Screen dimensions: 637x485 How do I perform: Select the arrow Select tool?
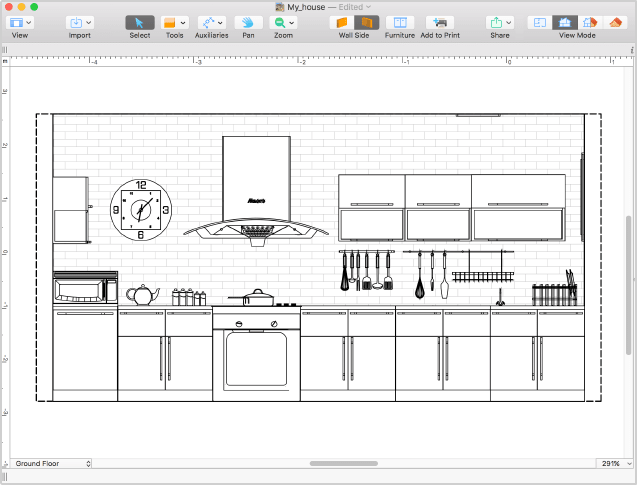[x=140, y=22]
